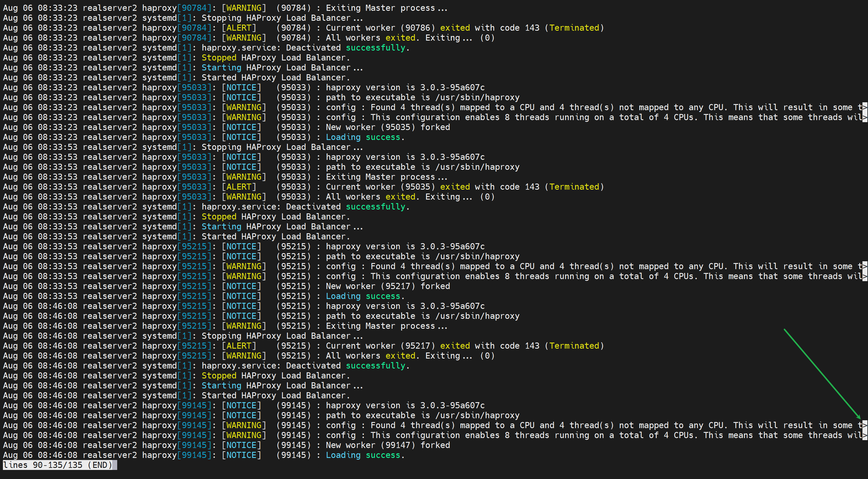Click truncation marker ending PID 95033 'Found 4 thread(s)' line

click(x=864, y=108)
